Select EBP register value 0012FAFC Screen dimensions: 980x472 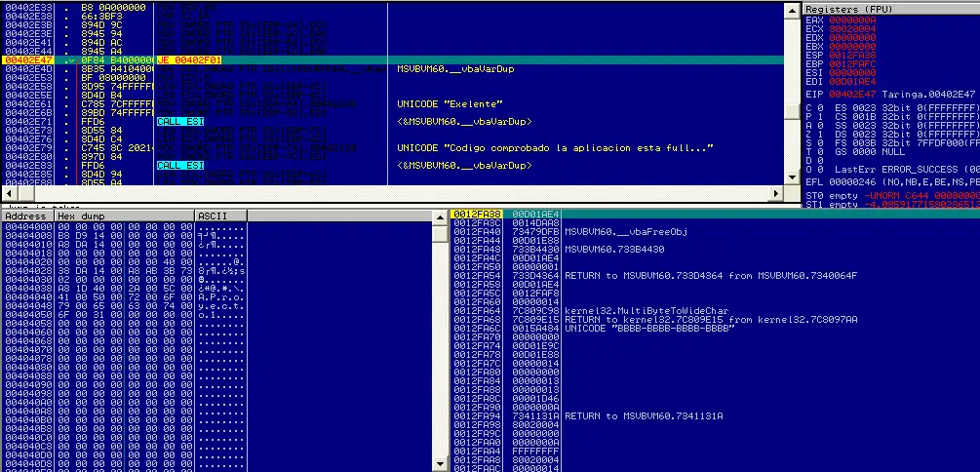tap(852, 63)
